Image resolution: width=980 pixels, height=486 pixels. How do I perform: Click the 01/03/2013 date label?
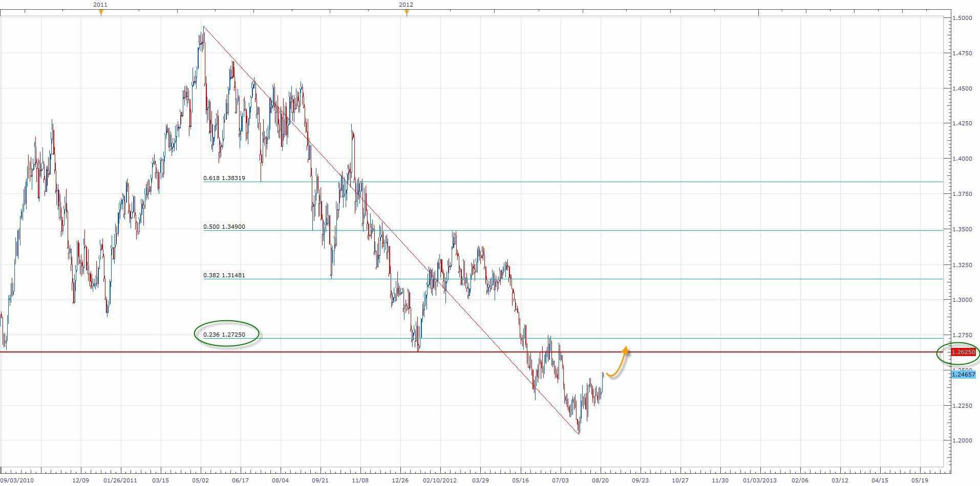tap(760, 480)
